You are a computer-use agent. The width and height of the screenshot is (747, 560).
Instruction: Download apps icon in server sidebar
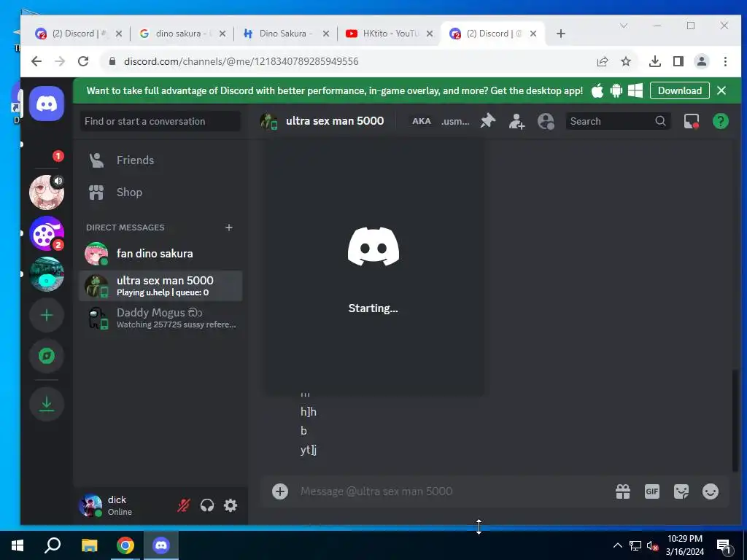pos(47,404)
